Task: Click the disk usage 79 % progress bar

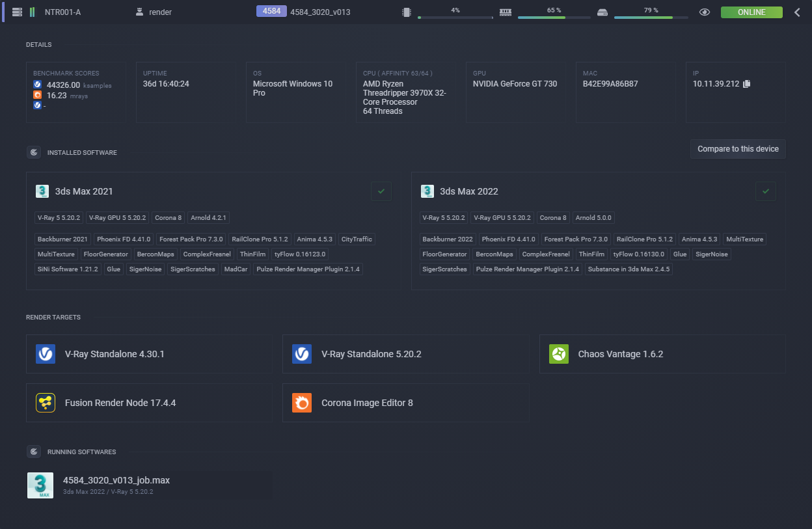Action: click(651, 18)
